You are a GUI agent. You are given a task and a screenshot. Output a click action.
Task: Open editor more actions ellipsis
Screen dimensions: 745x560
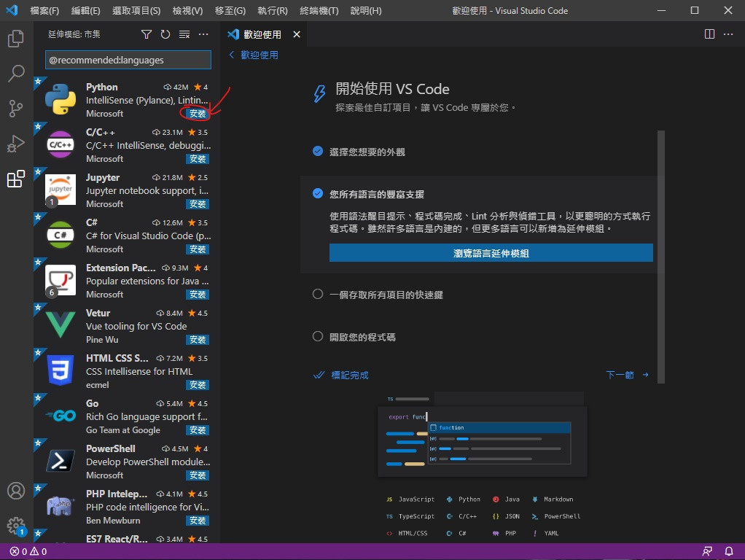point(728,34)
